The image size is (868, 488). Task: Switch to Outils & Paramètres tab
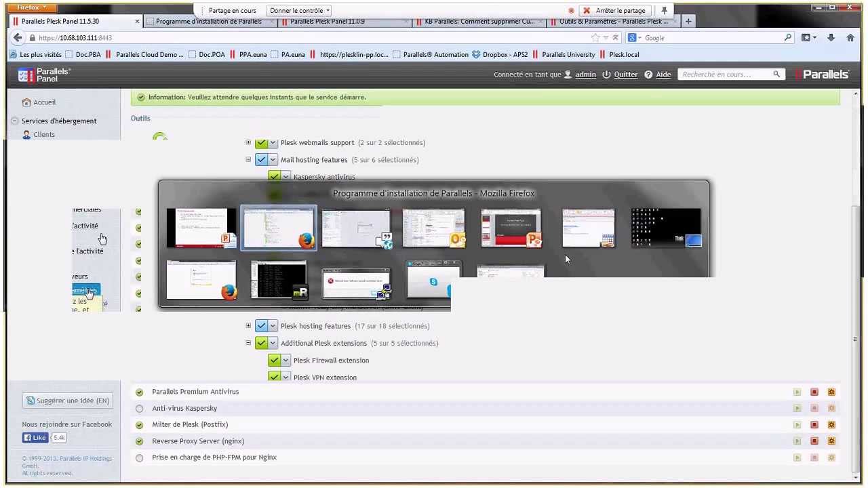613,22
